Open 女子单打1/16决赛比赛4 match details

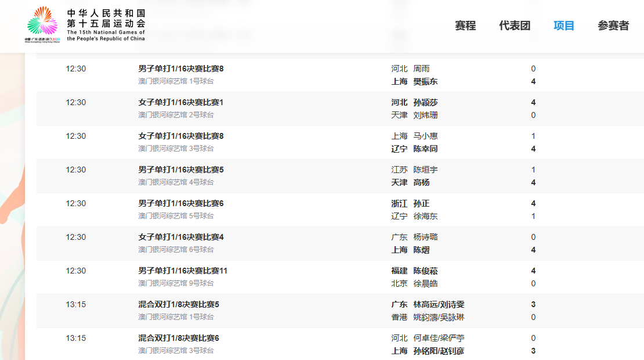[180, 237]
